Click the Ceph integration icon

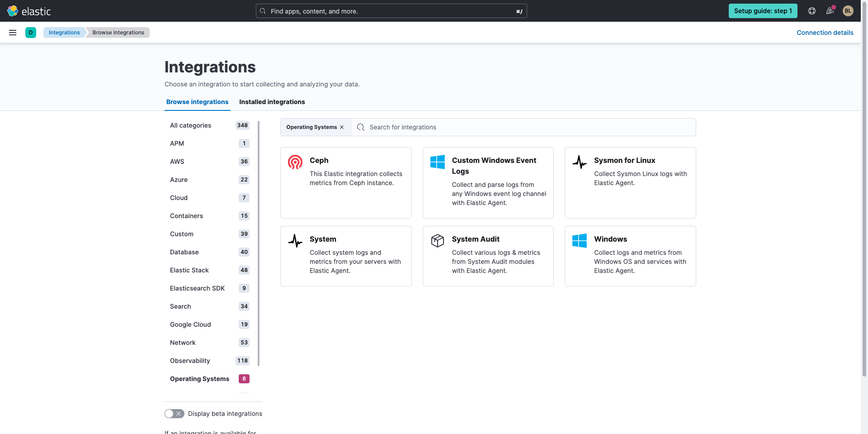[295, 162]
